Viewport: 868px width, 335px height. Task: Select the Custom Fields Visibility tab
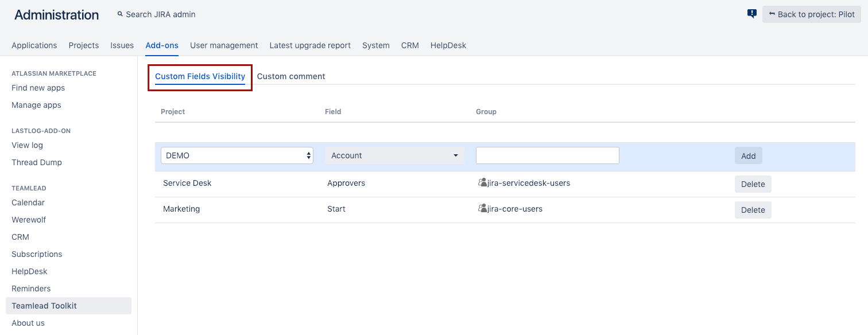(x=200, y=76)
